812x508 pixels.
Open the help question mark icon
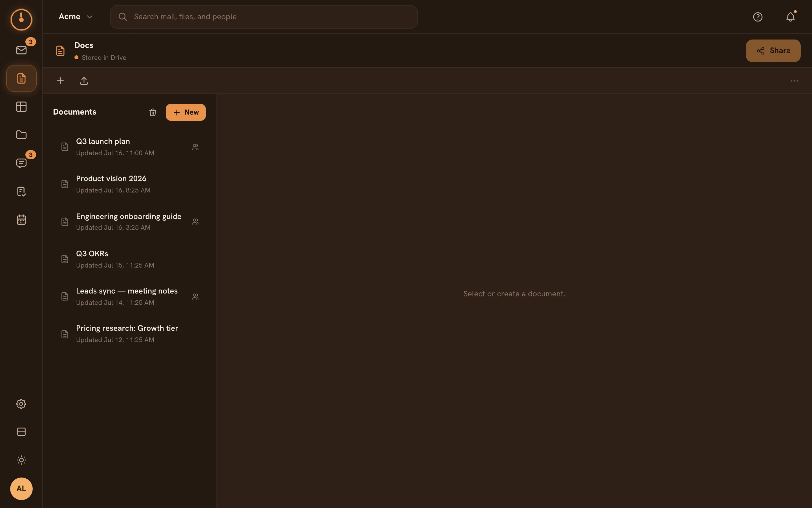coord(758,17)
